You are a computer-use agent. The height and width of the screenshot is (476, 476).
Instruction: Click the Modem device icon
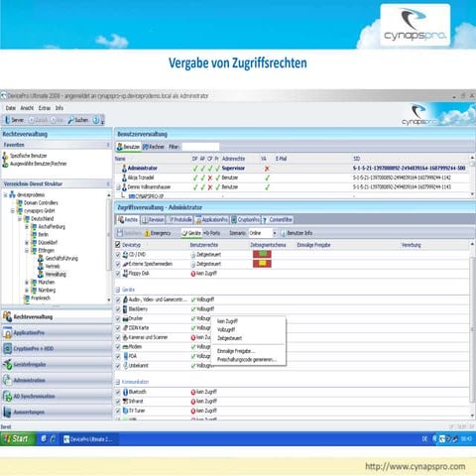(125, 347)
